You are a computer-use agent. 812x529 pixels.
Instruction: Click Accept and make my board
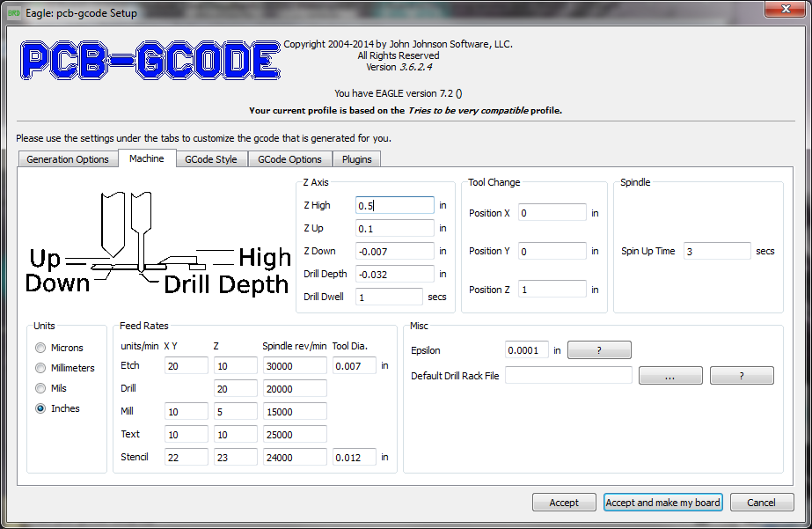tap(662, 502)
